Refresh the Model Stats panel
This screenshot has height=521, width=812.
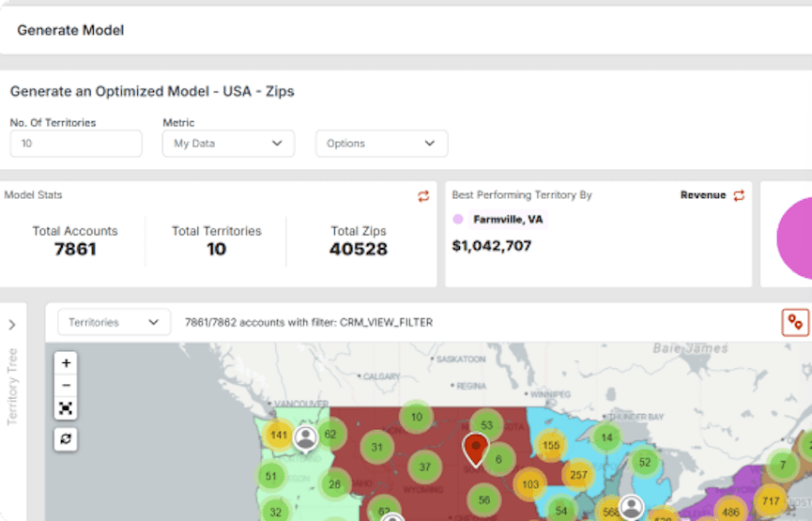[423, 196]
